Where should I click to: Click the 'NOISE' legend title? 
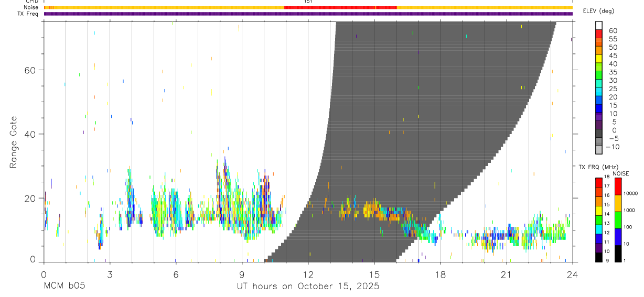click(x=621, y=173)
